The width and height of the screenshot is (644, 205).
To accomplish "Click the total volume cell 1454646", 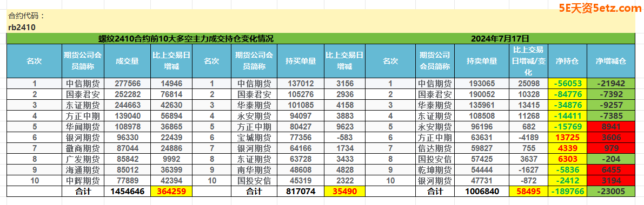I will (x=127, y=191).
